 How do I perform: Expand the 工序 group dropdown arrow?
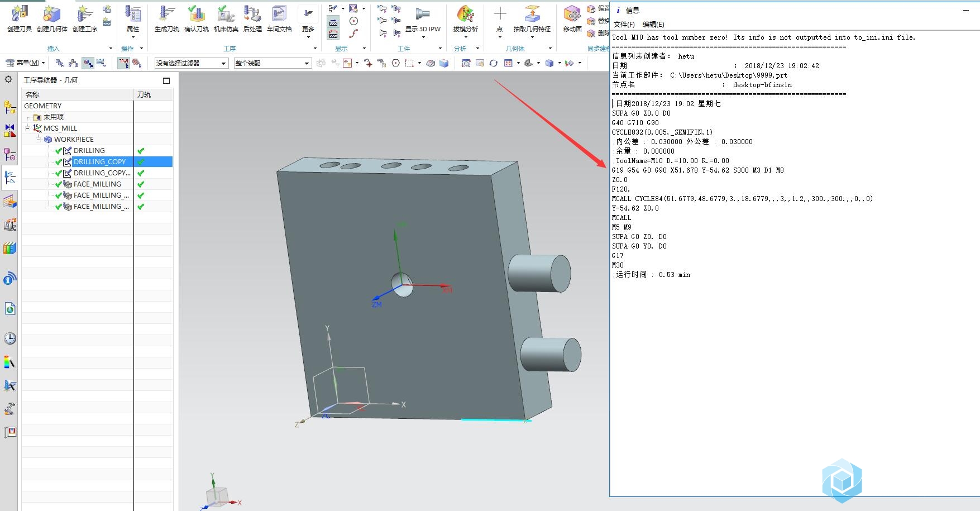point(315,49)
